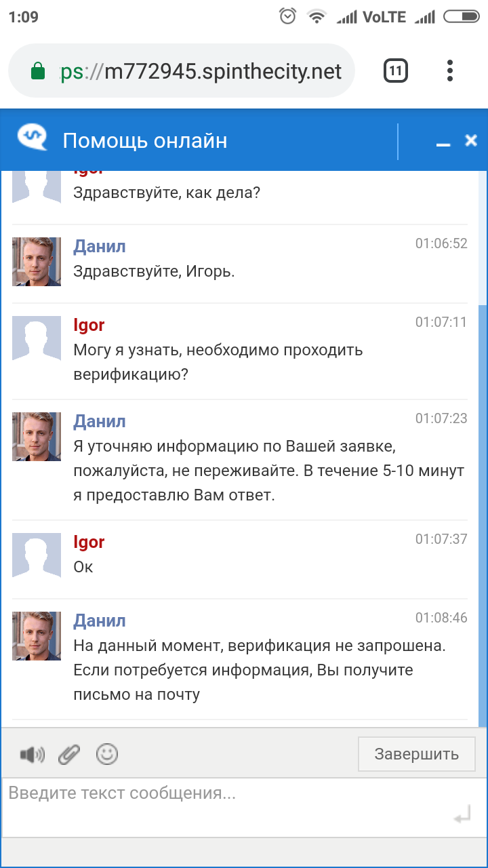Tap the address bar URL spinthecity.net
This screenshot has width=488, height=868.
click(x=203, y=71)
